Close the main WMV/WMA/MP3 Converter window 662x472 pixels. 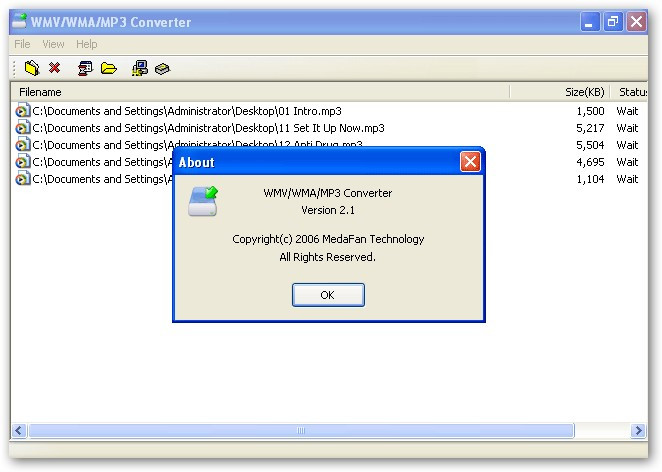pos(637,21)
